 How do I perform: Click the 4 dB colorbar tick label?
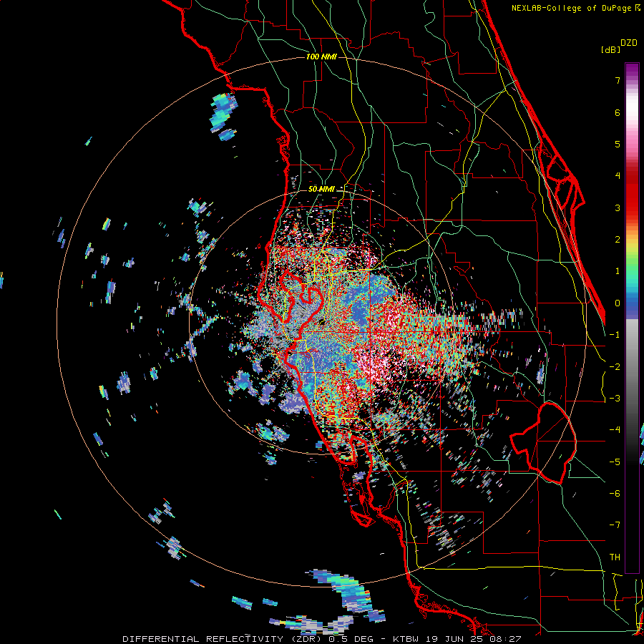tap(618, 176)
